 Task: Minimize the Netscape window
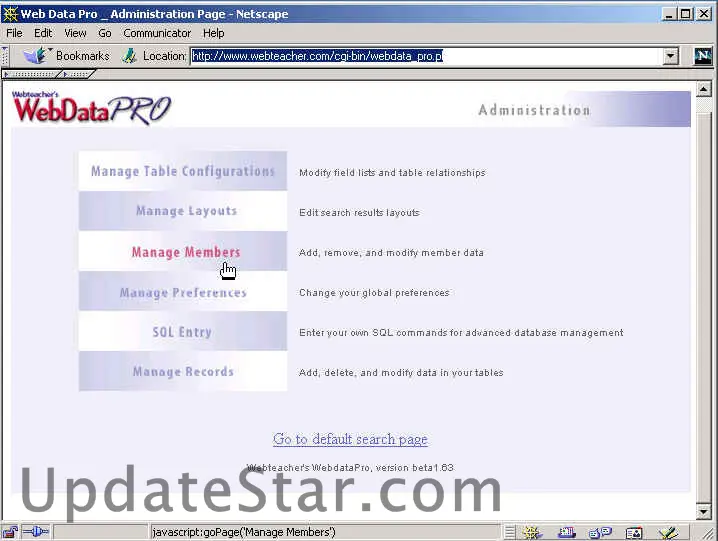pos(669,14)
